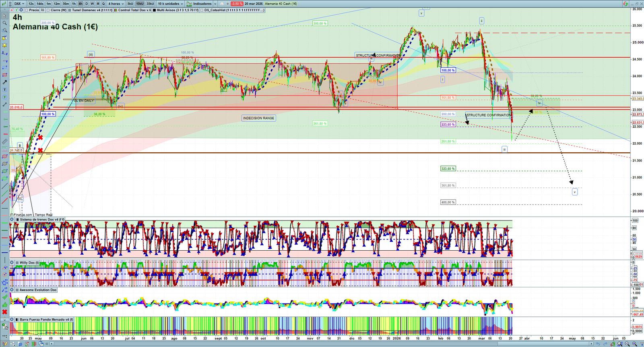This screenshot has width=644, height=347.
Task: Click the Control Total Doc striped color swatch
Action: [116, 10]
